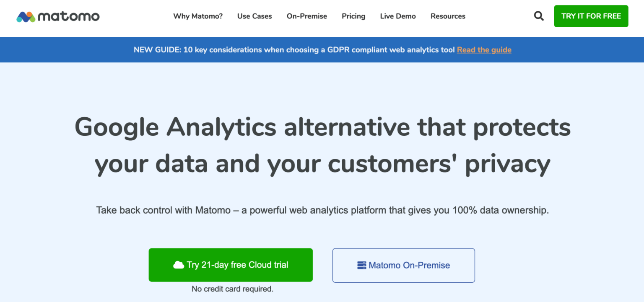The width and height of the screenshot is (644, 302).
Task: Start the 21-day free Cloud trial
Action: tap(231, 265)
